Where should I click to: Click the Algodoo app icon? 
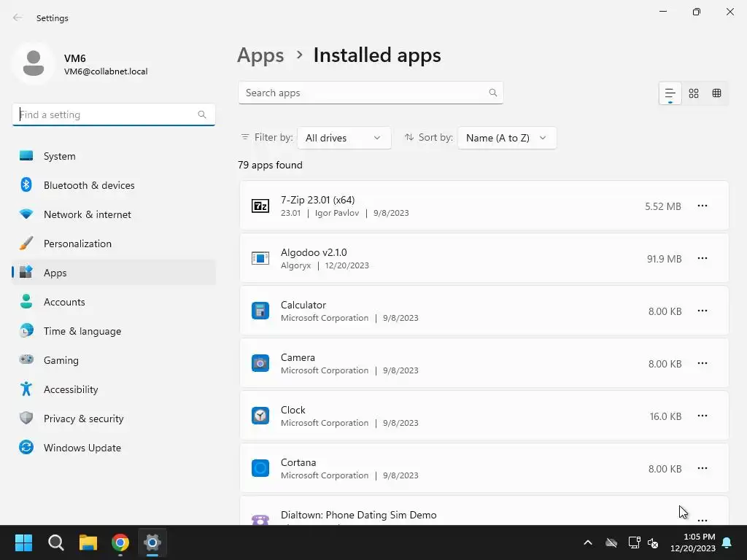click(260, 259)
